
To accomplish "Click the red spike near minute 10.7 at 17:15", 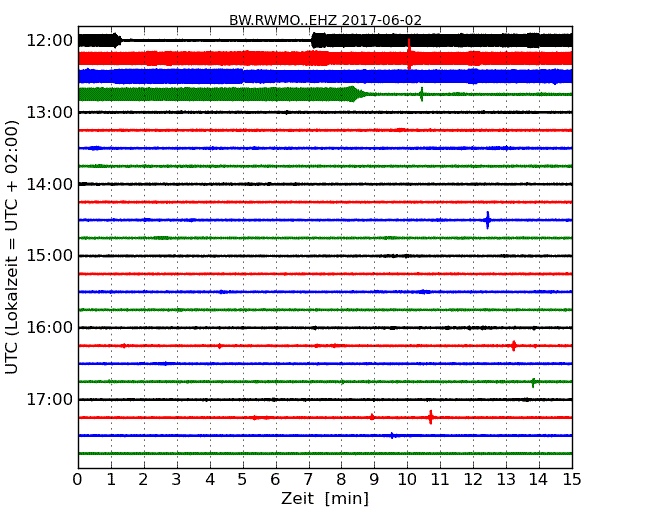I will tap(431, 417).
